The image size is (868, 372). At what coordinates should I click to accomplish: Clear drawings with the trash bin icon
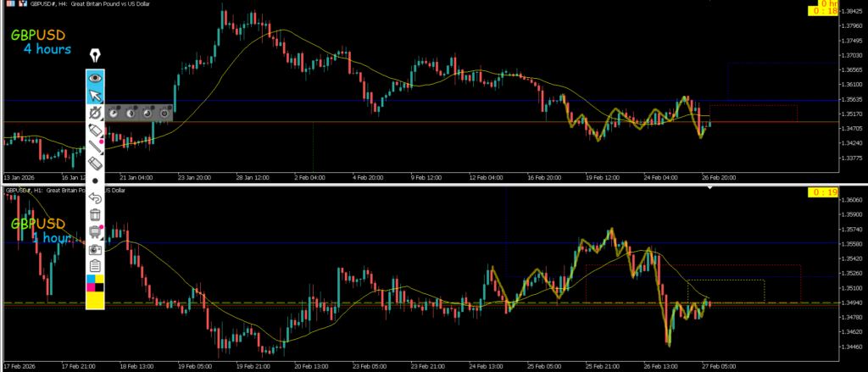pyautogui.click(x=96, y=215)
